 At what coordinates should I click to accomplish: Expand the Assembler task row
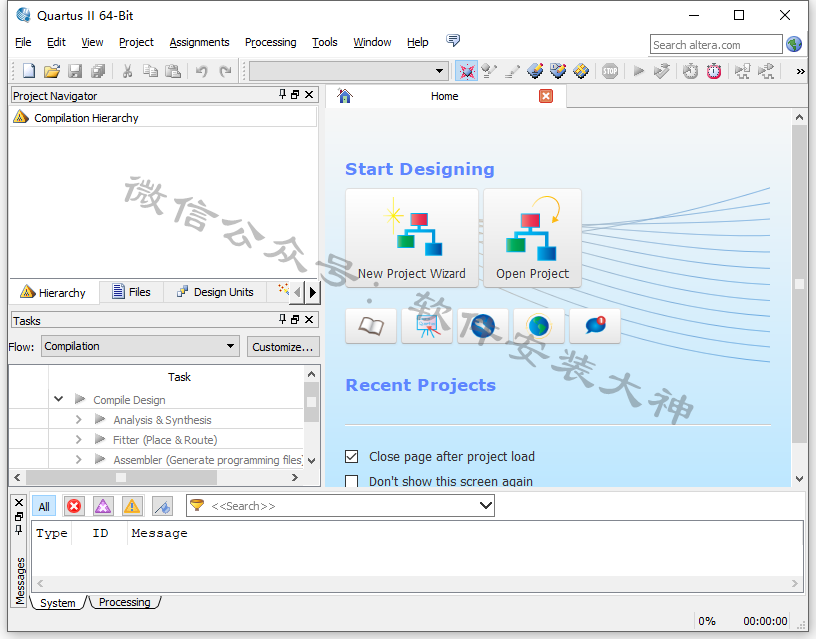tap(79, 459)
